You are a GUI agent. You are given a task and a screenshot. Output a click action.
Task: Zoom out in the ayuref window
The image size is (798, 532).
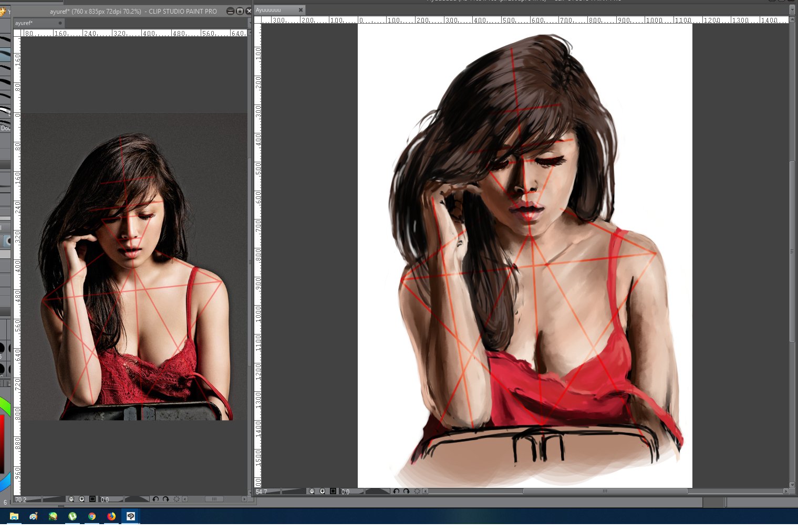coord(71,499)
